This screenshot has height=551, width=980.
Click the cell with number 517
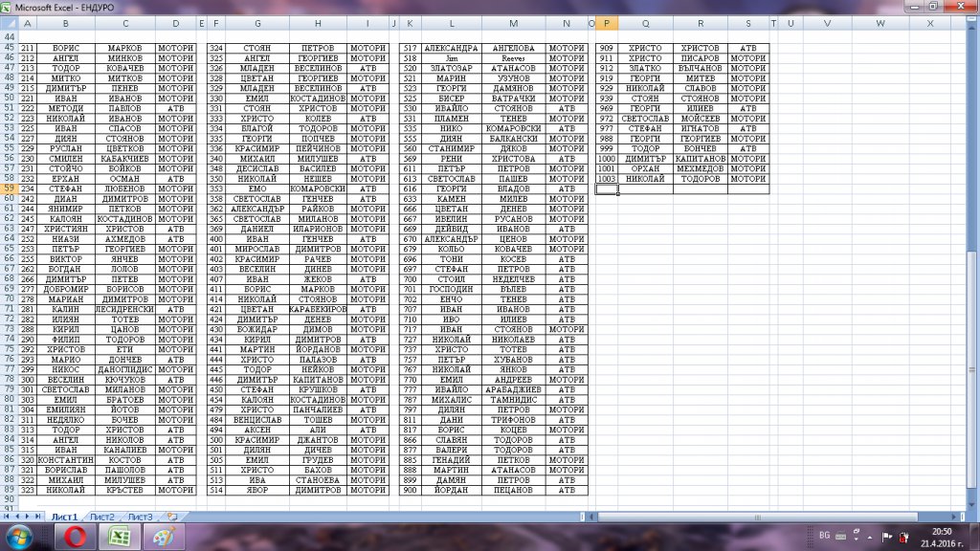coord(410,48)
